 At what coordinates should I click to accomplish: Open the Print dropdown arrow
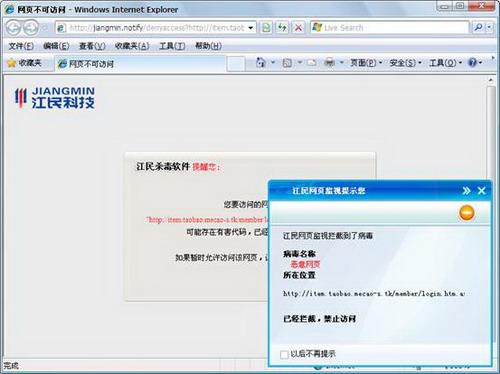coord(341,62)
